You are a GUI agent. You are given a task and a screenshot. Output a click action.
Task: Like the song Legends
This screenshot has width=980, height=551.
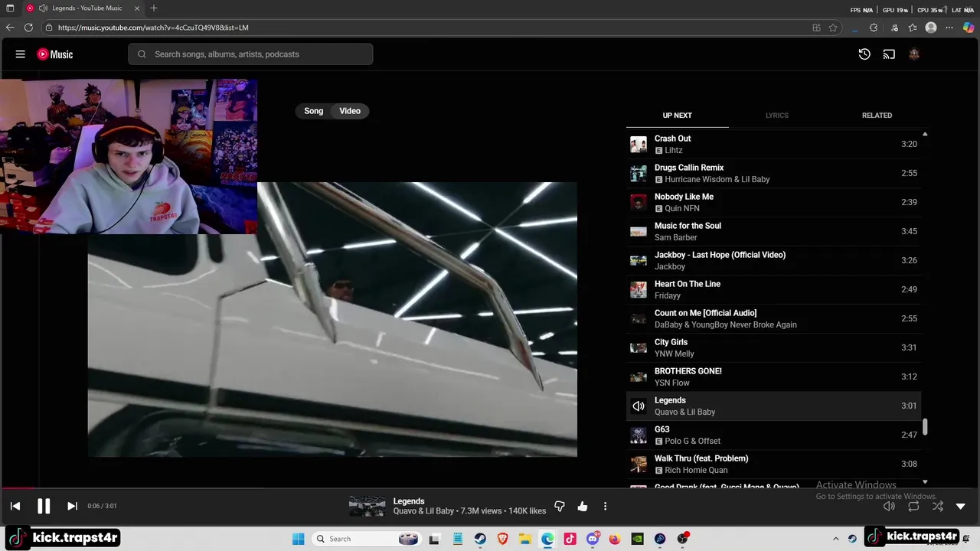click(583, 506)
